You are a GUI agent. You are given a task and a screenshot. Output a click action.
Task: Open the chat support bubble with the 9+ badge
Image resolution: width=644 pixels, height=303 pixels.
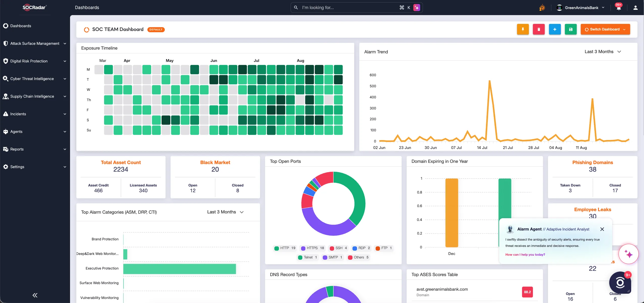click(620, 283)
